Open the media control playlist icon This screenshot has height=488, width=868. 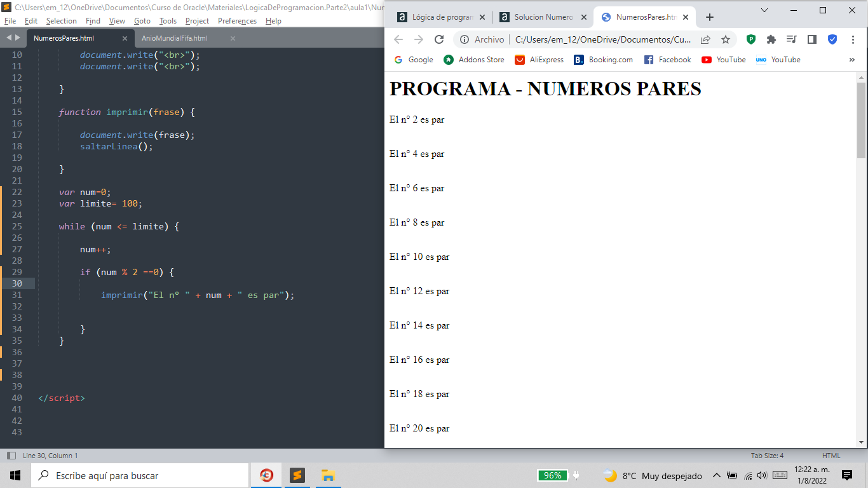click(792, 39)
